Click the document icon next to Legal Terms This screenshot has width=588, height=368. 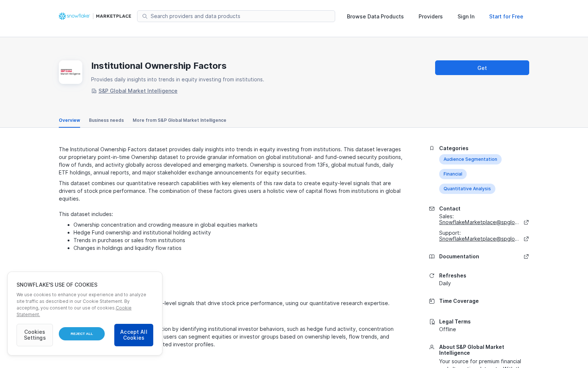pos(432,322)
